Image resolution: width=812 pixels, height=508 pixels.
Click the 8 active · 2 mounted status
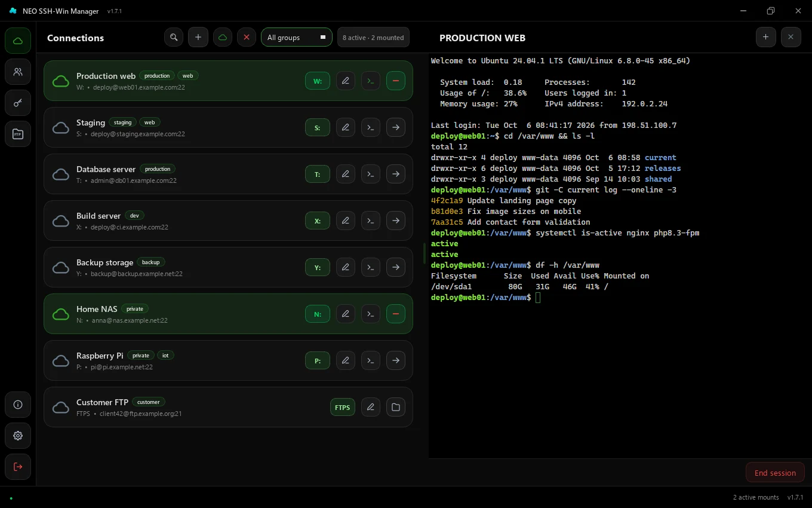pyautogui.click(x=373, y=37)
